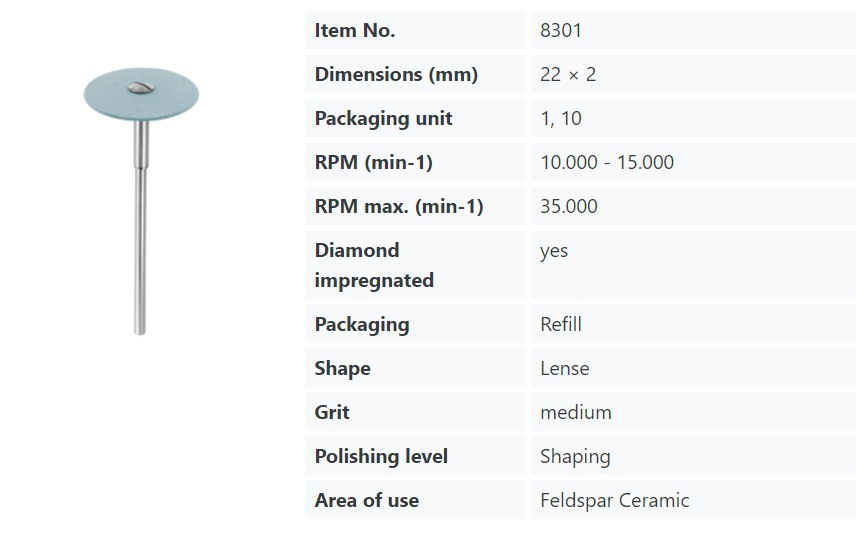This screenshot has width=866, height=533.
Task: Select the item number value 8301
Action: click(561, 31)
